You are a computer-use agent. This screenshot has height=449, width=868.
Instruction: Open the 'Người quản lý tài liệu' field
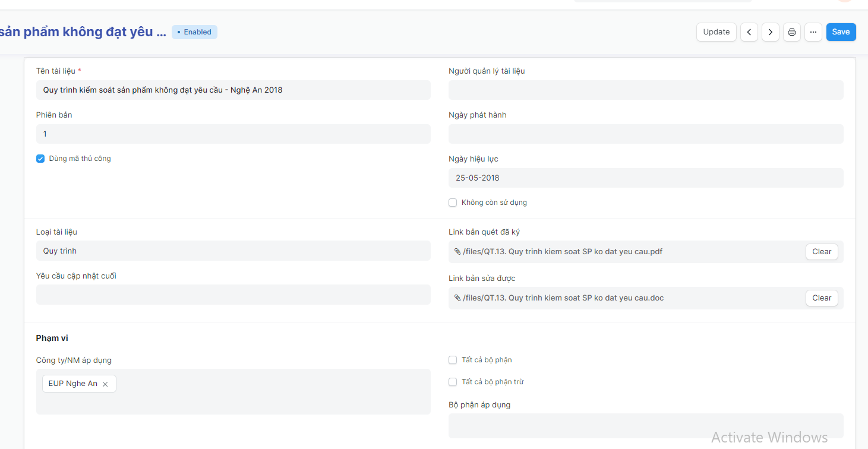click(645, 90)
